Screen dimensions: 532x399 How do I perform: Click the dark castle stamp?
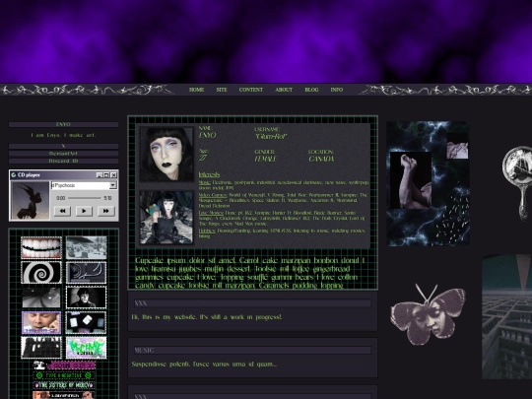[41, 348]
